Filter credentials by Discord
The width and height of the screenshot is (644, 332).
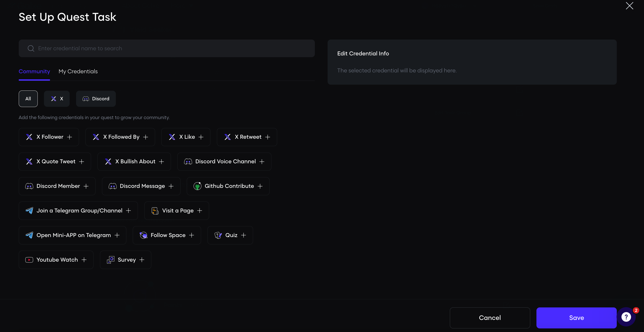point(96,99)
